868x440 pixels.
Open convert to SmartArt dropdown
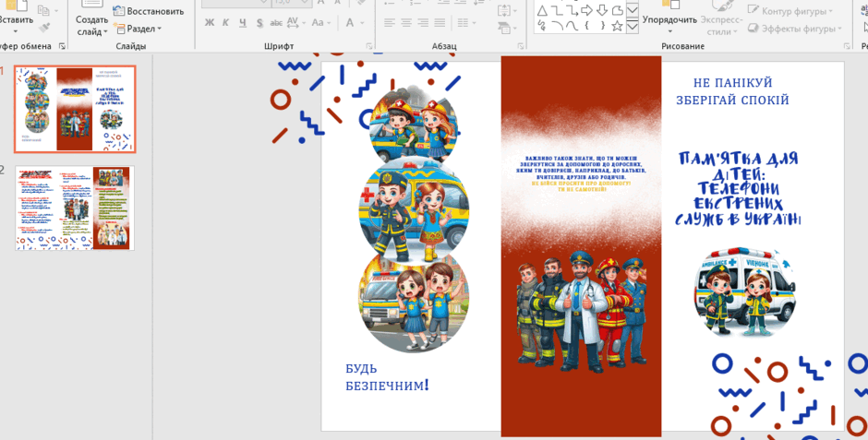507,28
